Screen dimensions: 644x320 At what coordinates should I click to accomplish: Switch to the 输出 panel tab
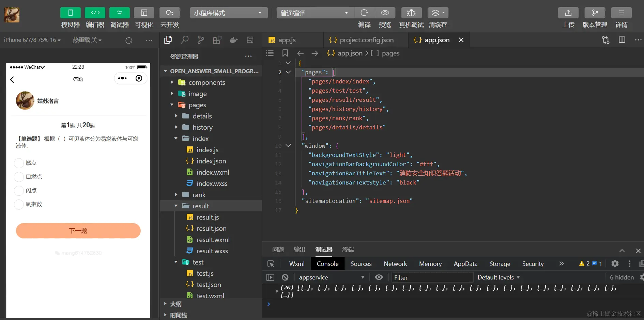pos(300,250)
